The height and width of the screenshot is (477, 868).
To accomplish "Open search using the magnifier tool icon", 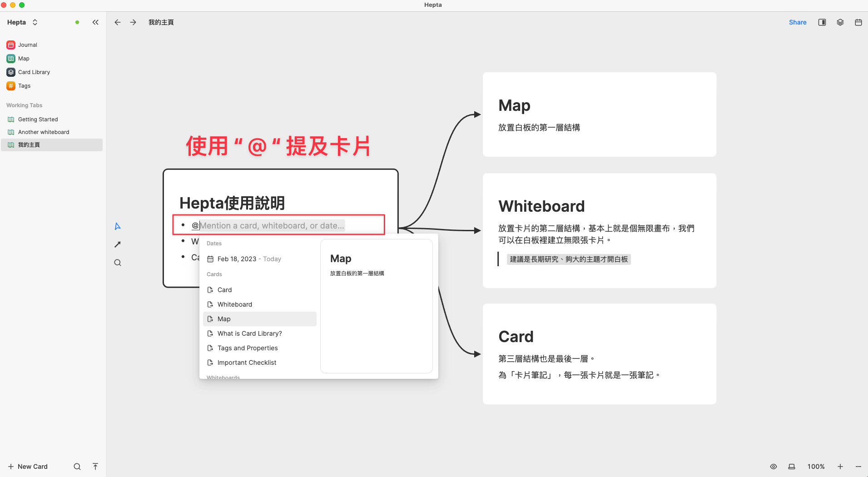I will click(x=117, y=263).
